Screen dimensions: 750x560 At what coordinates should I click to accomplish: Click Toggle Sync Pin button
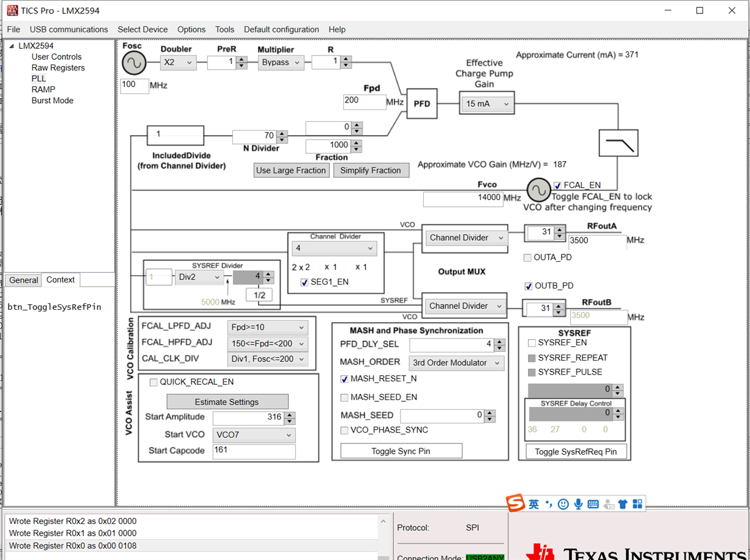coord(401,451)
